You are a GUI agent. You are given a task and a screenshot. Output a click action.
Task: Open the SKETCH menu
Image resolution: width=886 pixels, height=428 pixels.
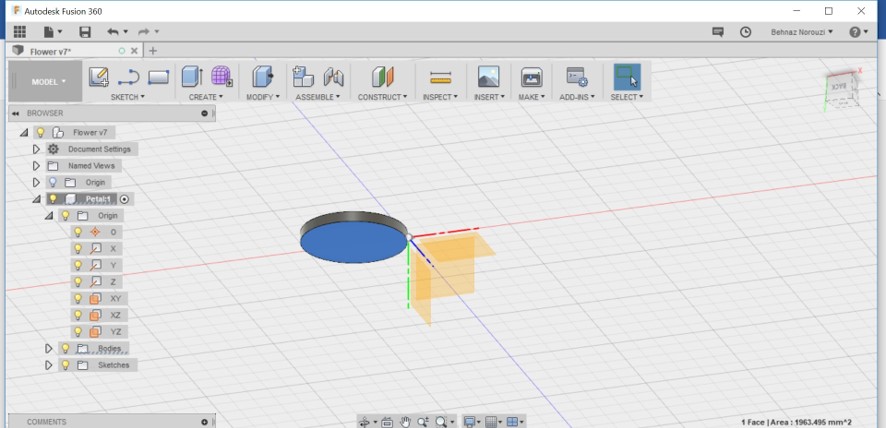click(128, 97)
